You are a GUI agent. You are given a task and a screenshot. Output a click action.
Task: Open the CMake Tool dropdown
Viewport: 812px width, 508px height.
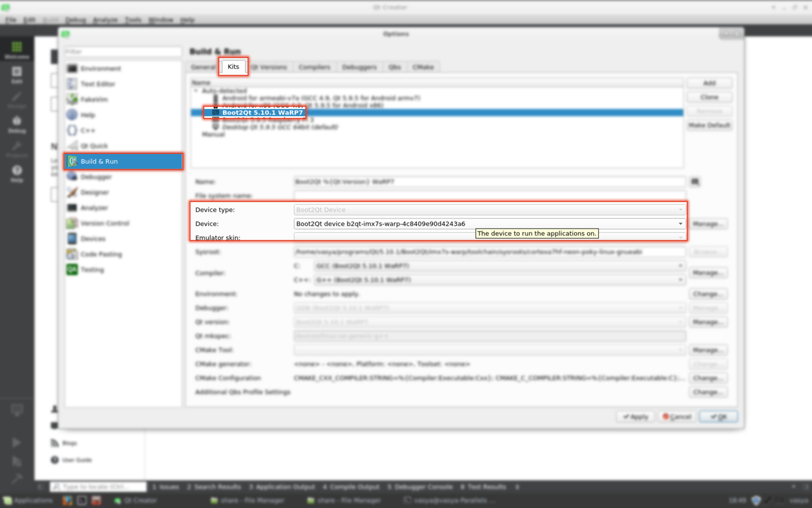(489, 350)
